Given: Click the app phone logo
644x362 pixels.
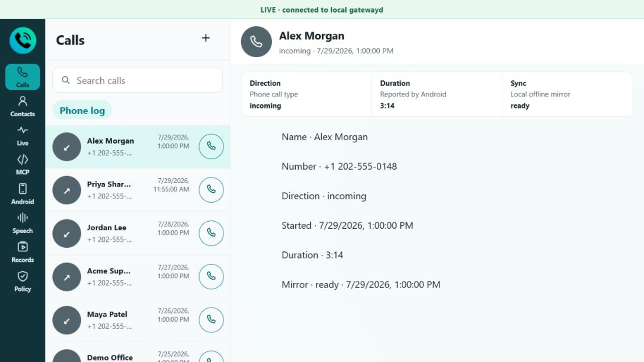Looking at the screenshot, I should 23,41.
